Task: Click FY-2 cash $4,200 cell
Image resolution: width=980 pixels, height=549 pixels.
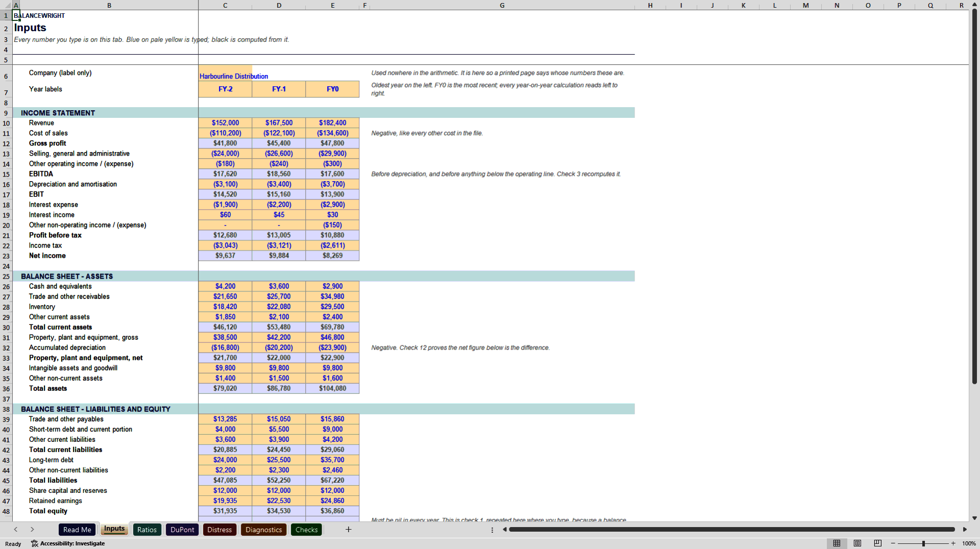Action: (x=225, y=286)
